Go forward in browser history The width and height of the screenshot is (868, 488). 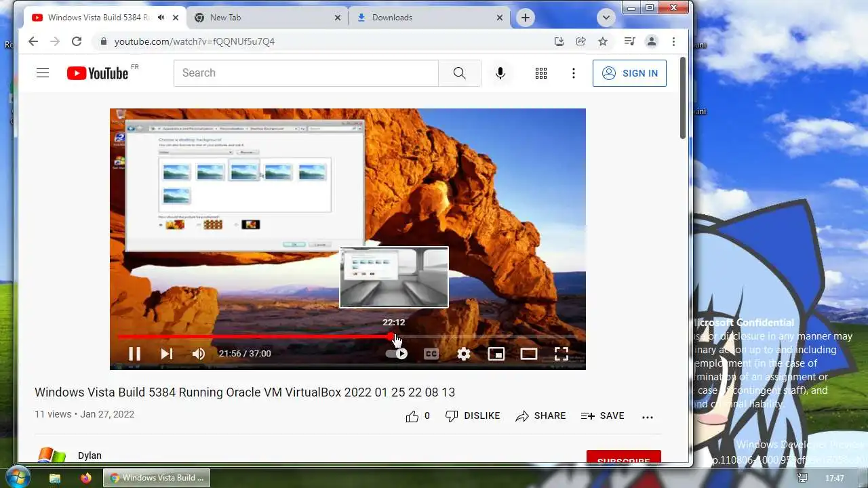[55, 41]
